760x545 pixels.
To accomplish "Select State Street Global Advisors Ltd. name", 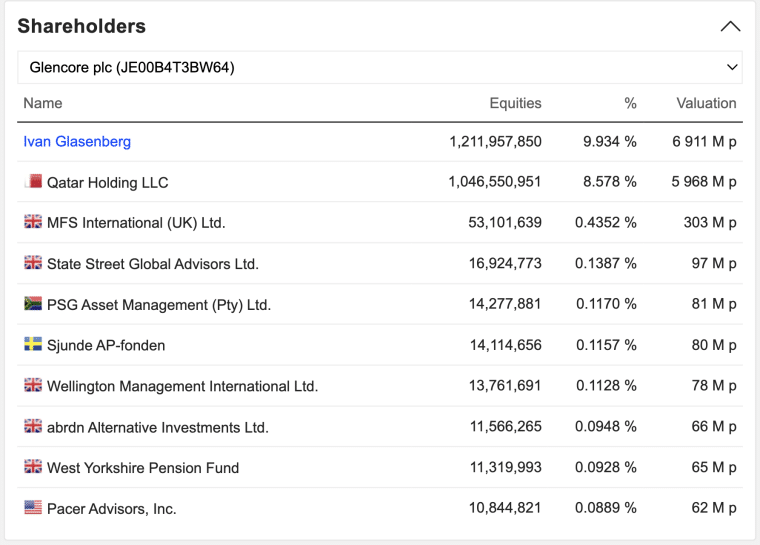I will 153,264.
